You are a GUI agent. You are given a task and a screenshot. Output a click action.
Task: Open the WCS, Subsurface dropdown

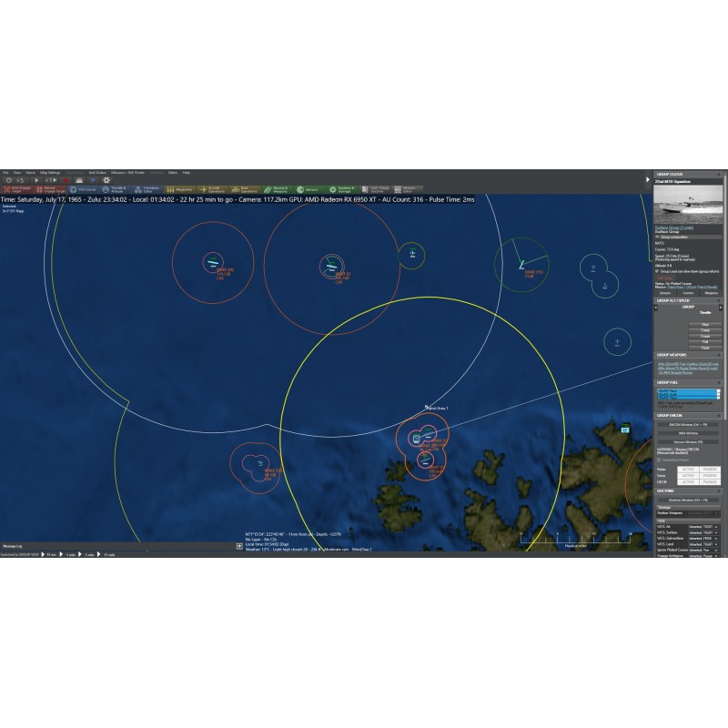(x=703, y=538)
